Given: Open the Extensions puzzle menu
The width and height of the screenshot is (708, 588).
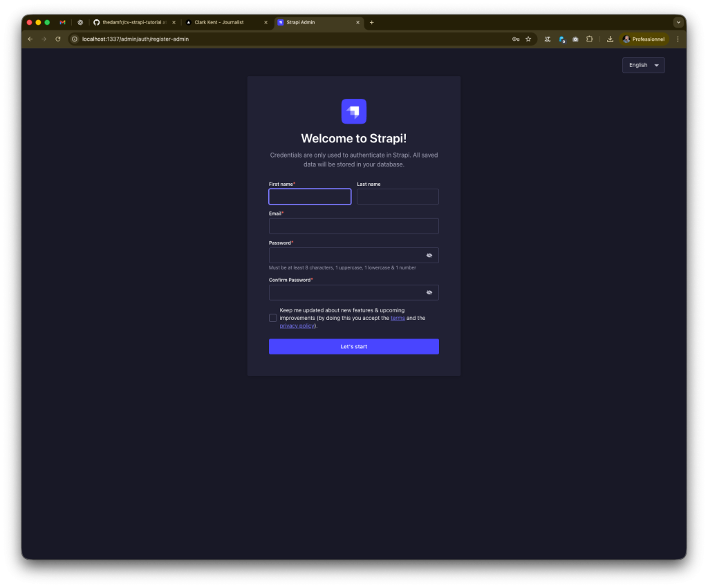Looking at the screenshot, I should (589, 39).
